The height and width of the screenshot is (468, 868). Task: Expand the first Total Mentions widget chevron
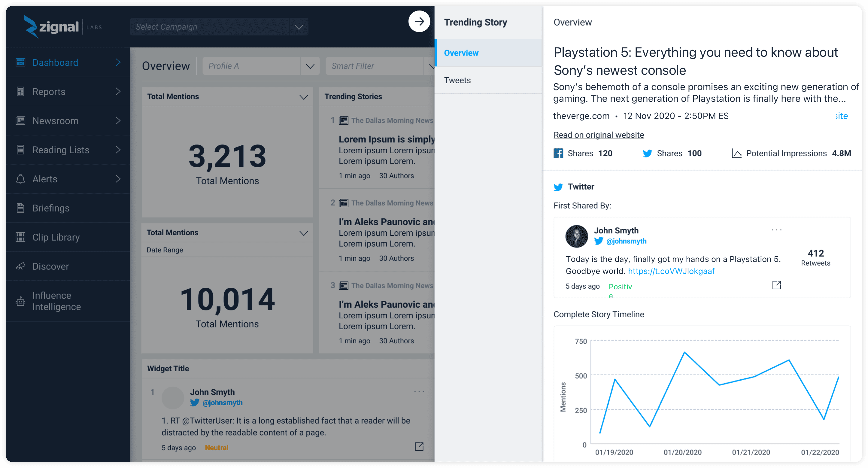point(303,97)
